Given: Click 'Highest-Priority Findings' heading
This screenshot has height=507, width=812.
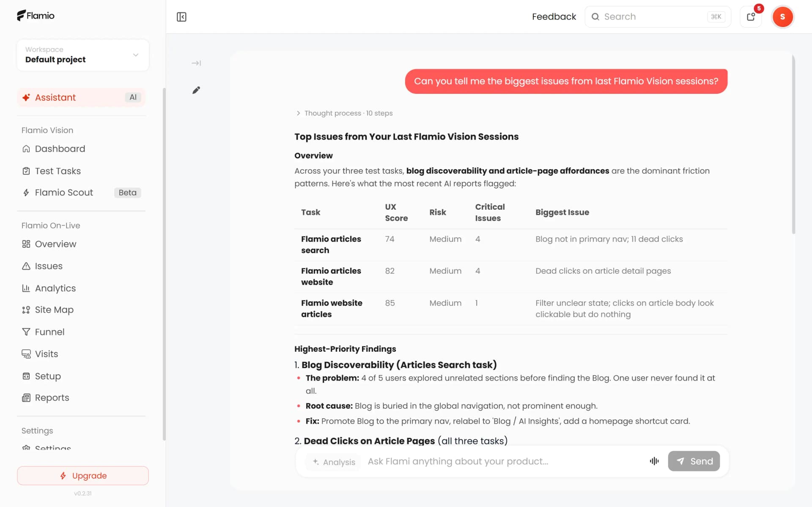Looking at the screenshot, I should [345, 349].
